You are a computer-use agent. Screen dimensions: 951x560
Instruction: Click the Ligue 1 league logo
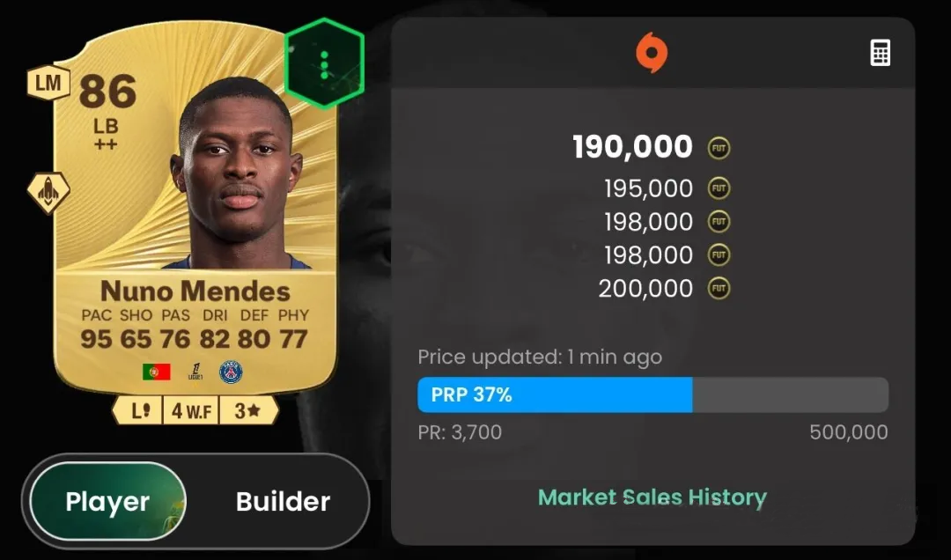pyautogui.click(x=195, y=372)
